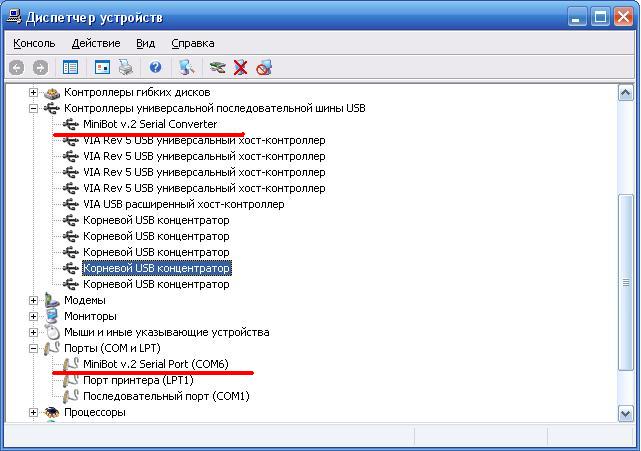This screenshot has height=451, width=641.
Task: Click the mouse category icon
Action: pyautogui.click(x=52, y=332)
